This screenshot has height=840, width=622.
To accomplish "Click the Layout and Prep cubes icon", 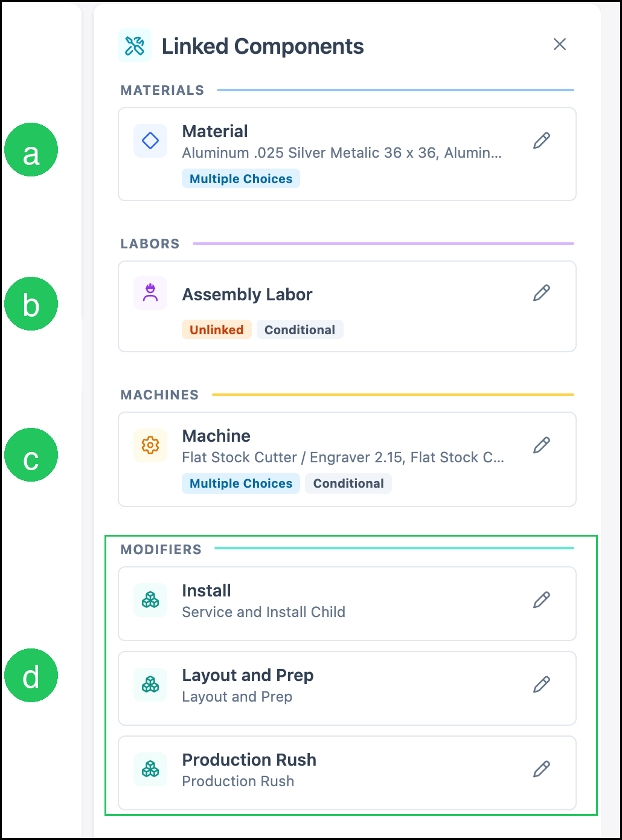I will click(150, 685).
